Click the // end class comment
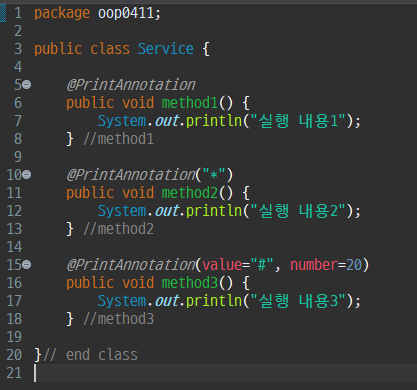 point(90,355)
